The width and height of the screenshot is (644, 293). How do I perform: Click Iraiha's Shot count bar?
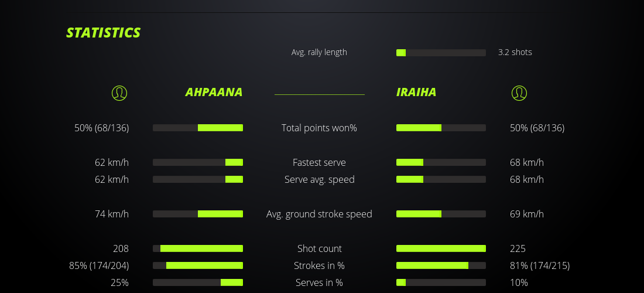point(441,248)
